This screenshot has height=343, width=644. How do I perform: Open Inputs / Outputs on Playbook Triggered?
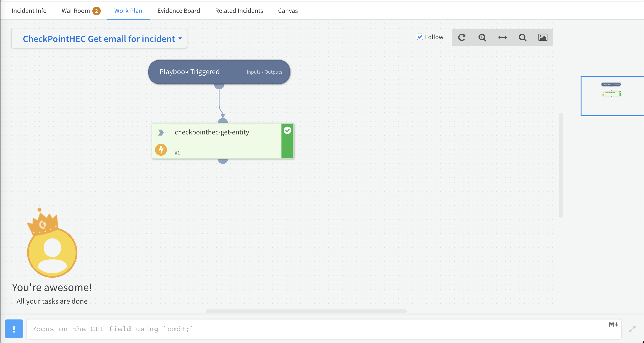[x=264, y=72]
